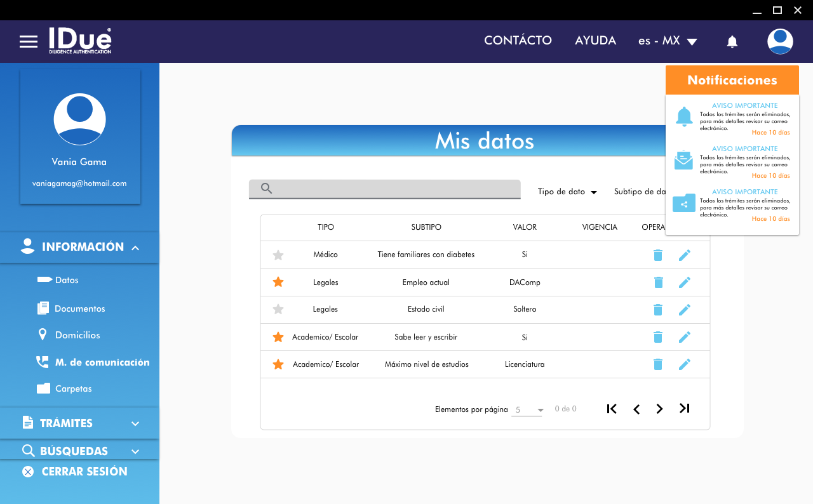Open the user avatar in header

pos(779,41)
